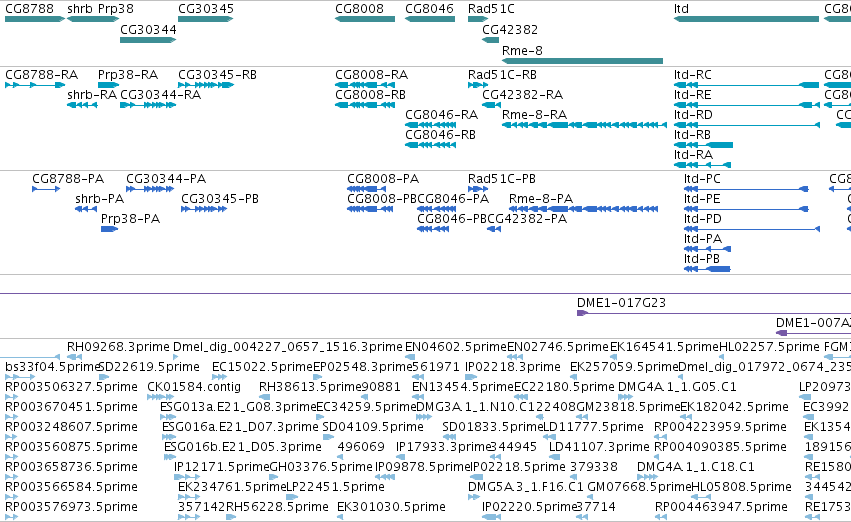
Task: Select protein CG30344-PA
Action: tap(150, 189)
